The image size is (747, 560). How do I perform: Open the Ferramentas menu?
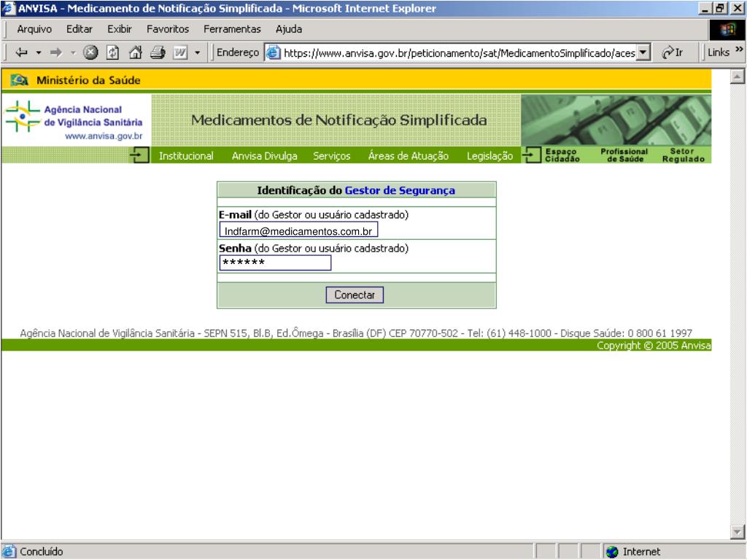[x=232, y=29]
